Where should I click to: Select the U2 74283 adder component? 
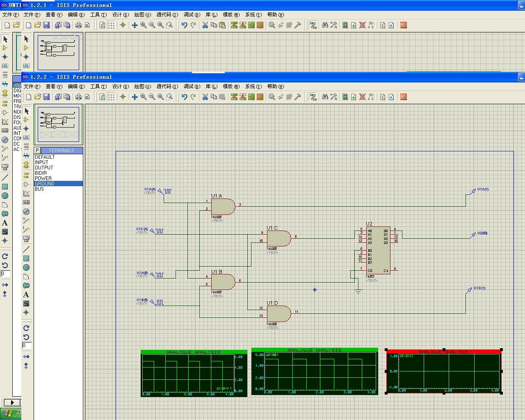[378, 250]
